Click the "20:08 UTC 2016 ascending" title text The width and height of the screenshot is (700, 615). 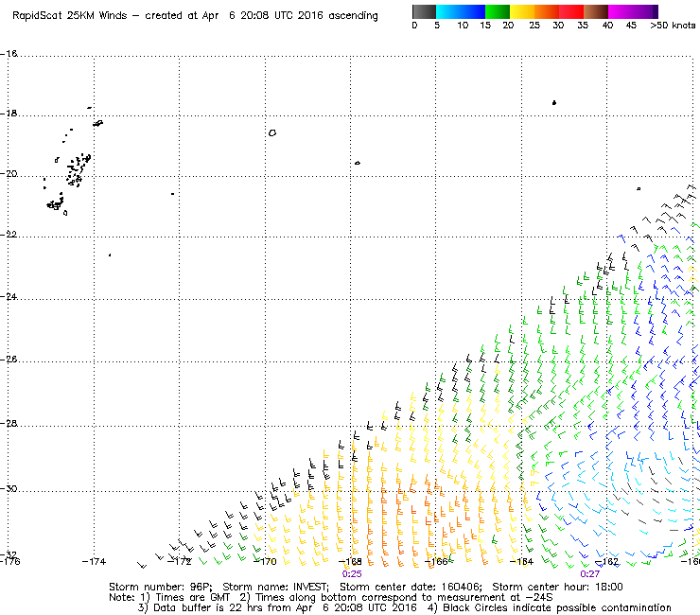pos(309,16)
